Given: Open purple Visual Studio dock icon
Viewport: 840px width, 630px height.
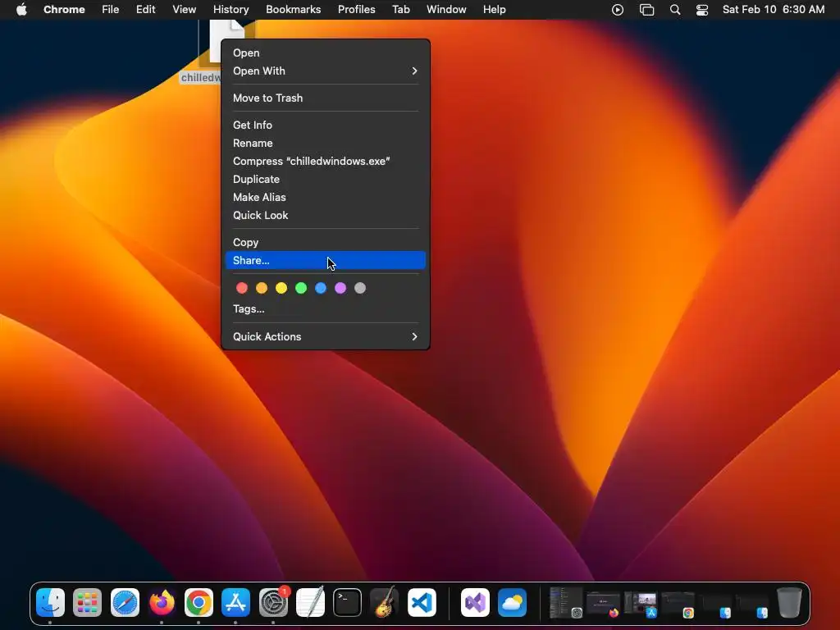Looking at the screenshot, I should [x=475, y=603].
